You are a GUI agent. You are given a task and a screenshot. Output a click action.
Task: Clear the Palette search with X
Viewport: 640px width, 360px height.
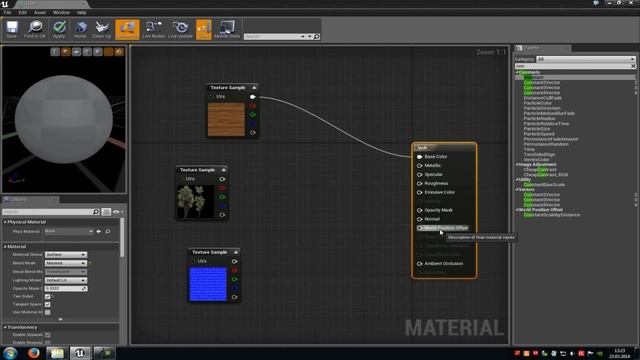[633, 66]
